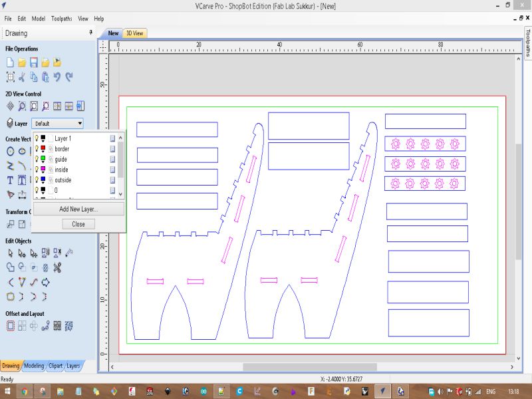The height and width of the screenshot is (399, 532).
Task: Toggle visibility lightbulb for border layer
Action: tap(37, 149)
